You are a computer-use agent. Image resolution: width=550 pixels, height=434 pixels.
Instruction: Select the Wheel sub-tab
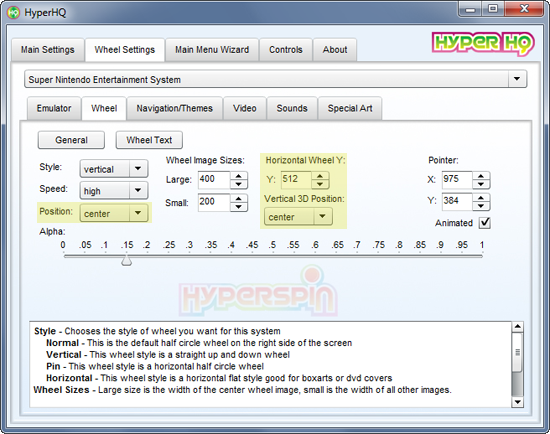point(104,108)
